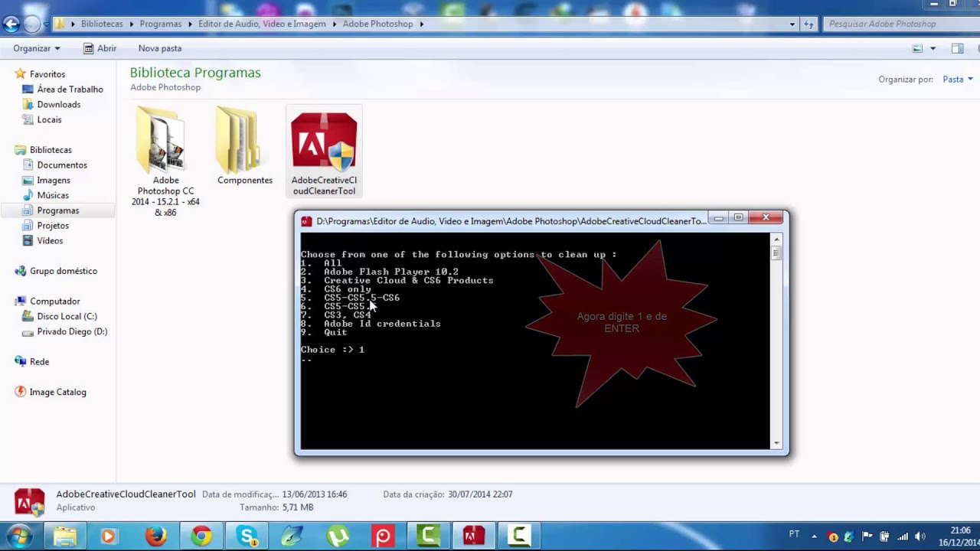Click the Back navigation arrow in Explorer
The height and width of the screenshot is (551, 980).
[x=11, y=24]
